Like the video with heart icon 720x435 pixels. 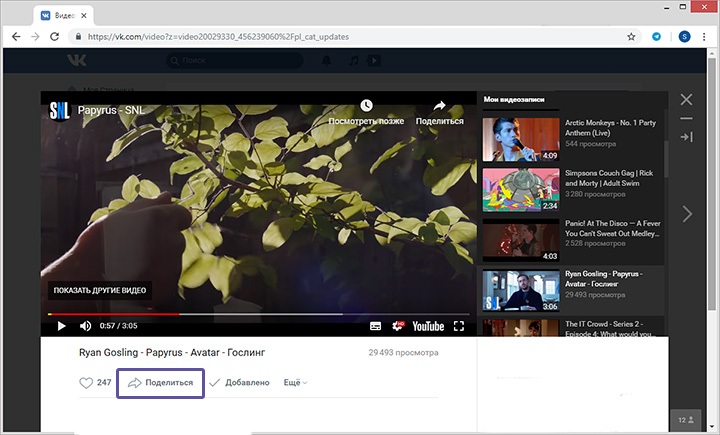pyautogui.click(x=86, y=383)
